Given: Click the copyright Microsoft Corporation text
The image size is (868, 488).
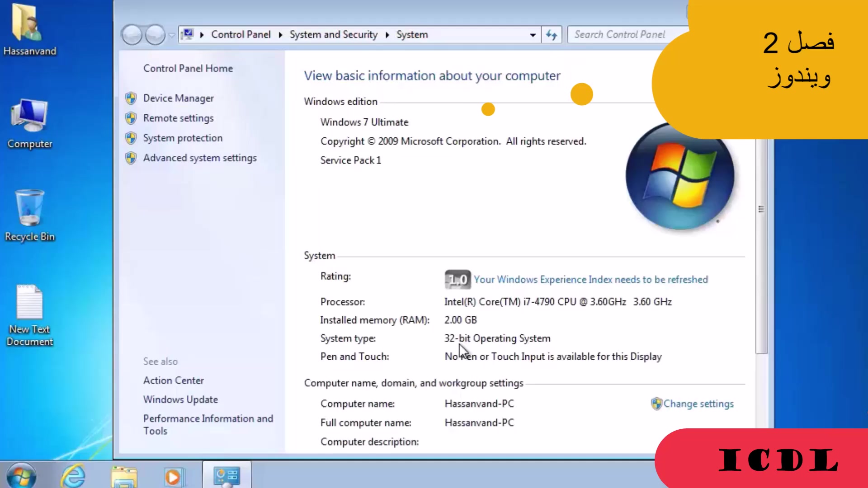Looking at the screenshot, I should click(x=453, y=141).
